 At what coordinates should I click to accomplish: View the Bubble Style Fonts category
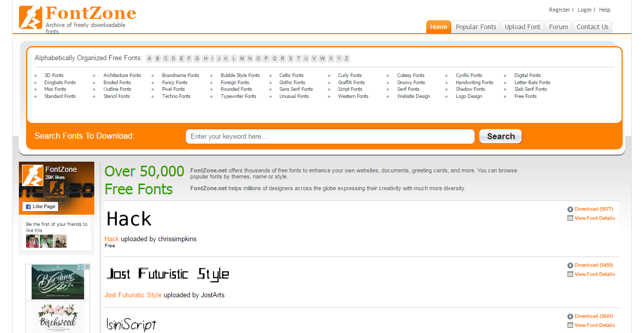pos(240,75)
